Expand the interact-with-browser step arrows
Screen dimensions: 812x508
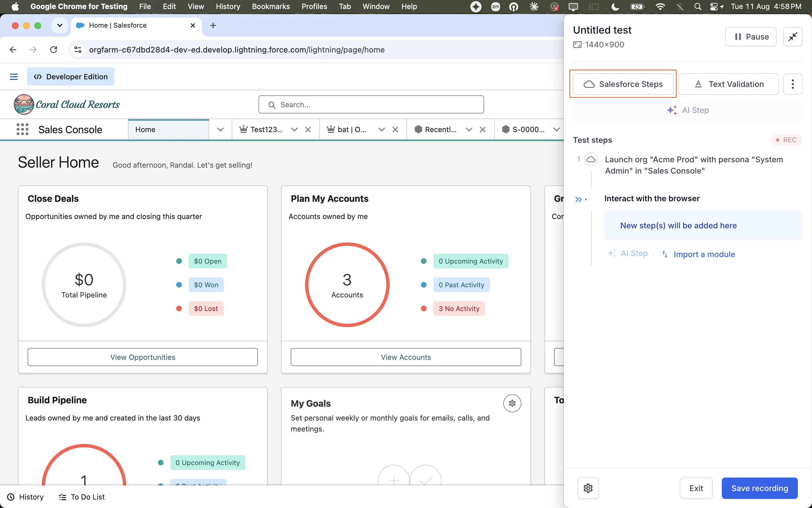578,200
